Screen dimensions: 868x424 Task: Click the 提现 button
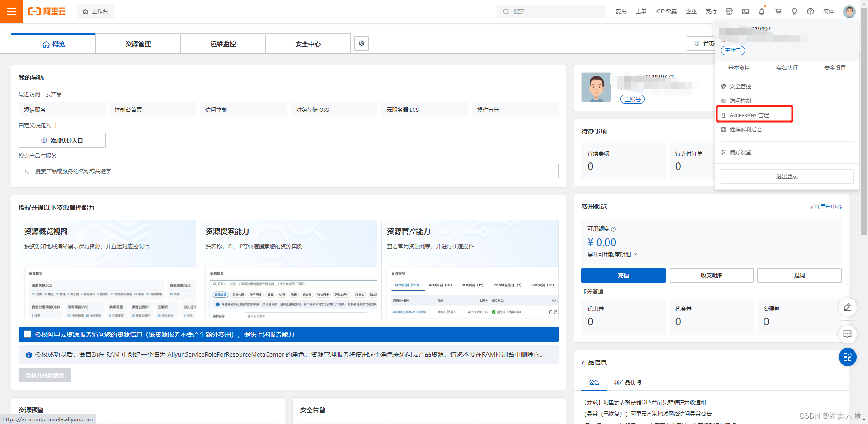click(799, 276)
